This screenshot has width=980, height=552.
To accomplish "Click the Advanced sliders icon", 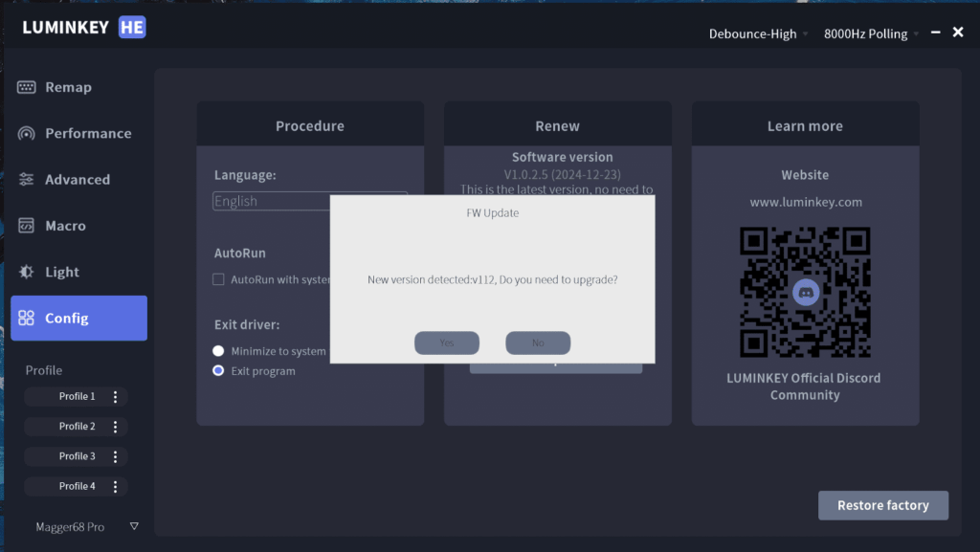I will 26,179.
